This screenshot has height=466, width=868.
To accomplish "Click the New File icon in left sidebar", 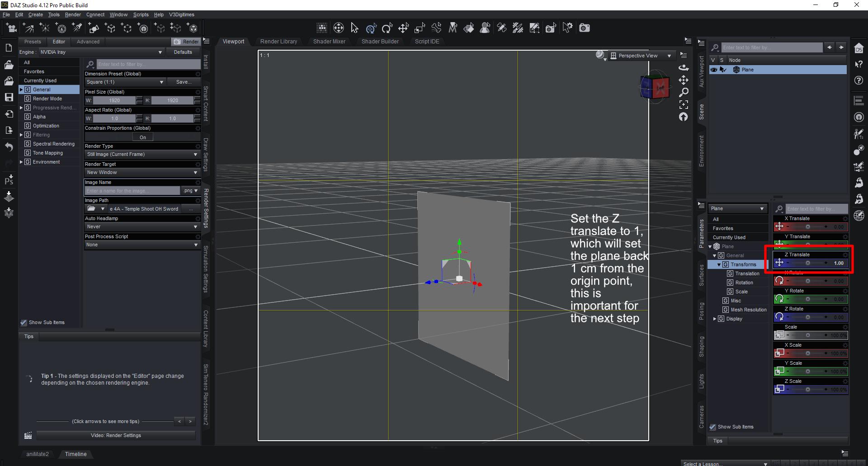I will click(x=9, y=48).
